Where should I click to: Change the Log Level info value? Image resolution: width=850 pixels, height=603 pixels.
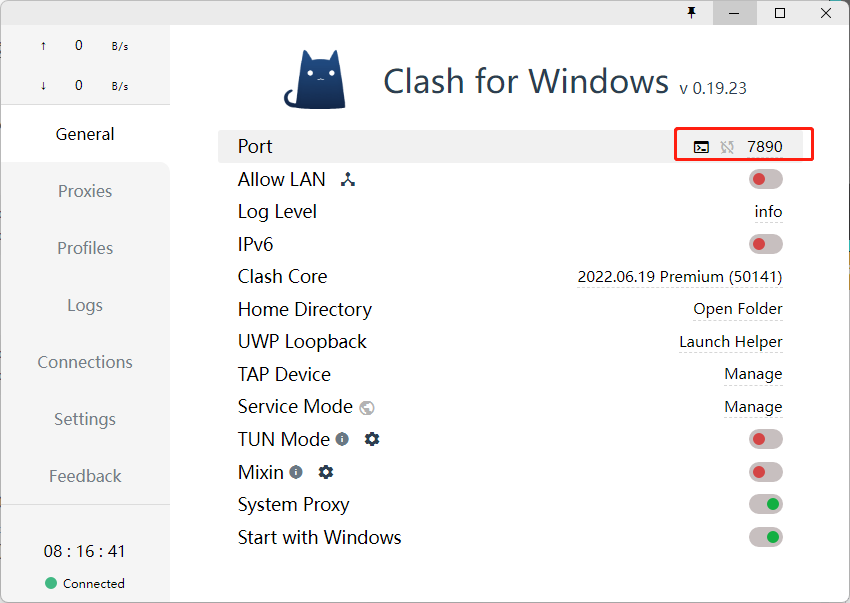pyautogui.click(x=768, y=212)
